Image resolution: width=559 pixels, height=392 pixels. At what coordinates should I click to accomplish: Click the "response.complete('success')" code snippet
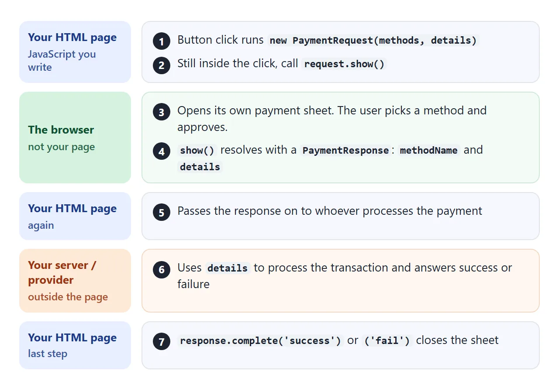[260, 340]
